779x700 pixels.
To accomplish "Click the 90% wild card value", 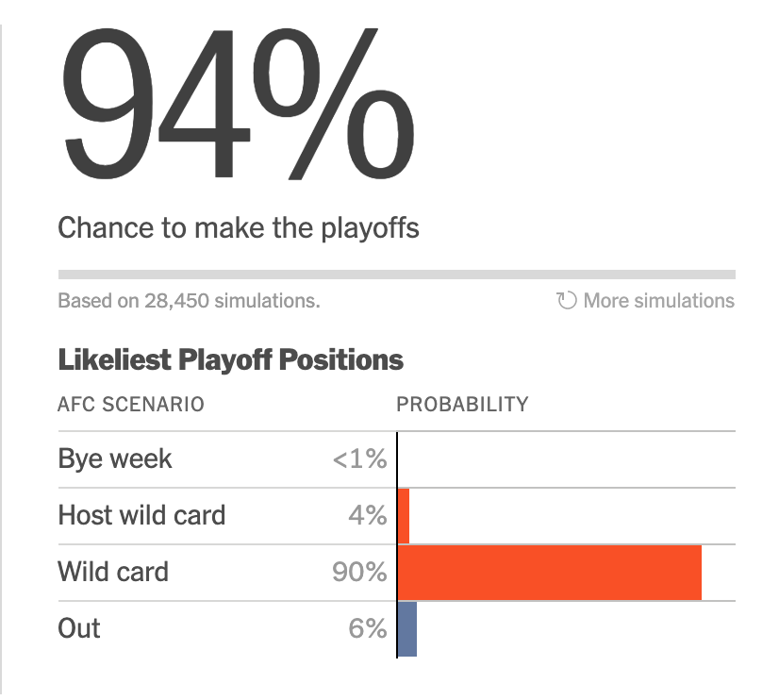I will click(359, 572).
